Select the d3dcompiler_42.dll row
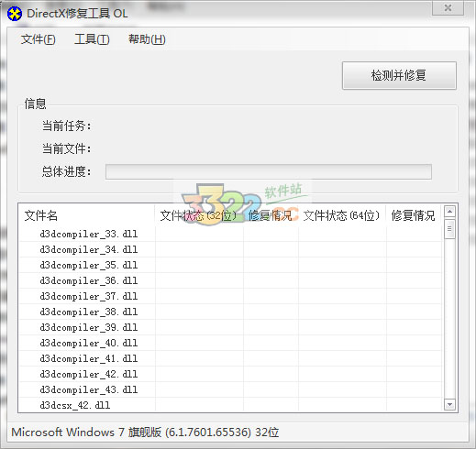 (230, 374)
